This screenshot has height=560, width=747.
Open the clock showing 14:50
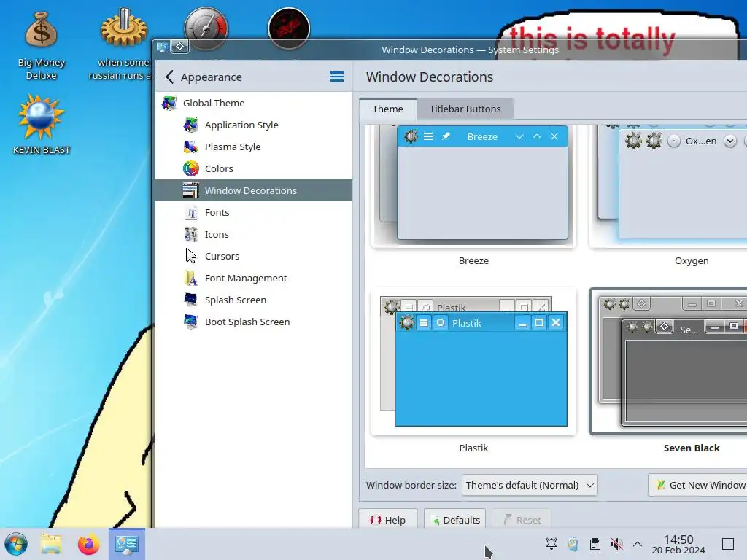[x=678, y=544]
